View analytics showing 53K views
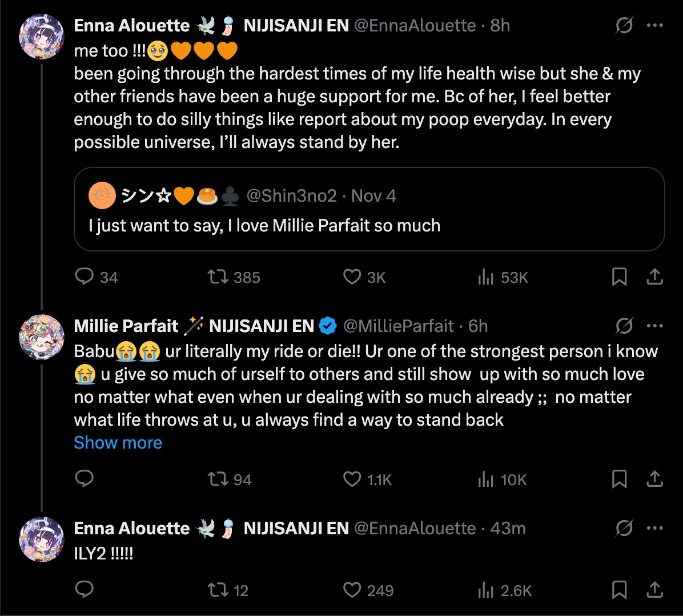The image size is (683, 616). (486, 277)
